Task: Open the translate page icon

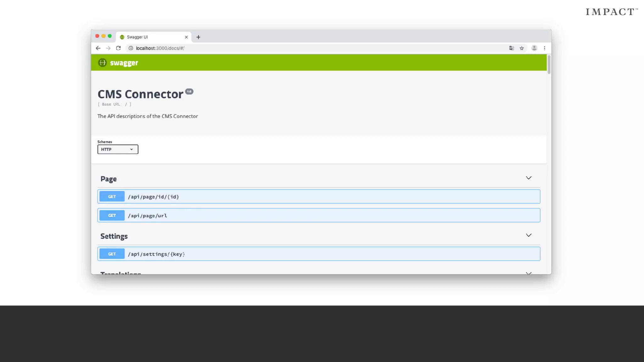Action: point(512,48)
